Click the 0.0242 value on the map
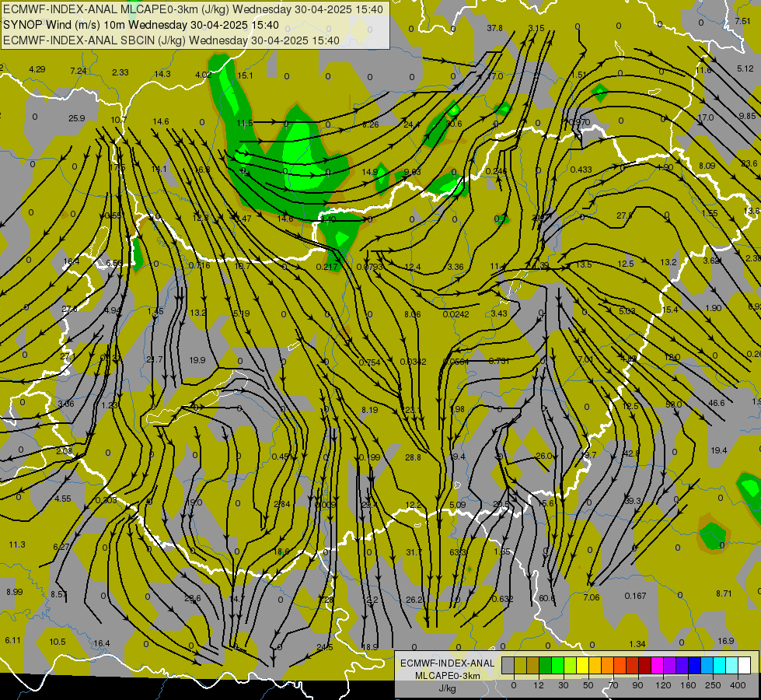Viewport: 761px width, 700px height. (x=456, y=314)
